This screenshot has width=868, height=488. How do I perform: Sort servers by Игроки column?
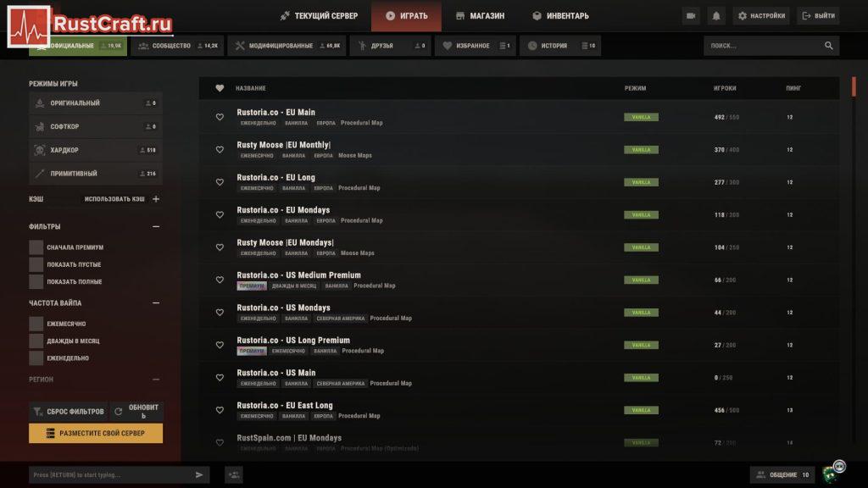(x=726, y=88)
